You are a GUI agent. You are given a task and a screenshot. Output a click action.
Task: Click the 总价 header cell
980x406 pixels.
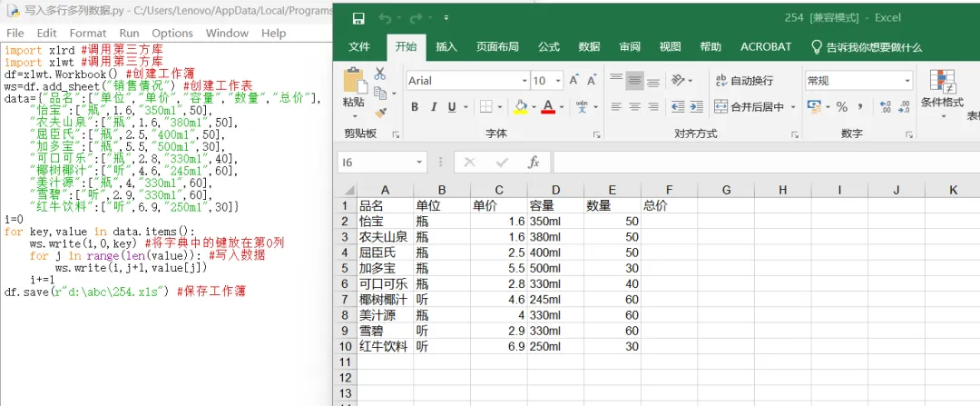click(670, 206)
